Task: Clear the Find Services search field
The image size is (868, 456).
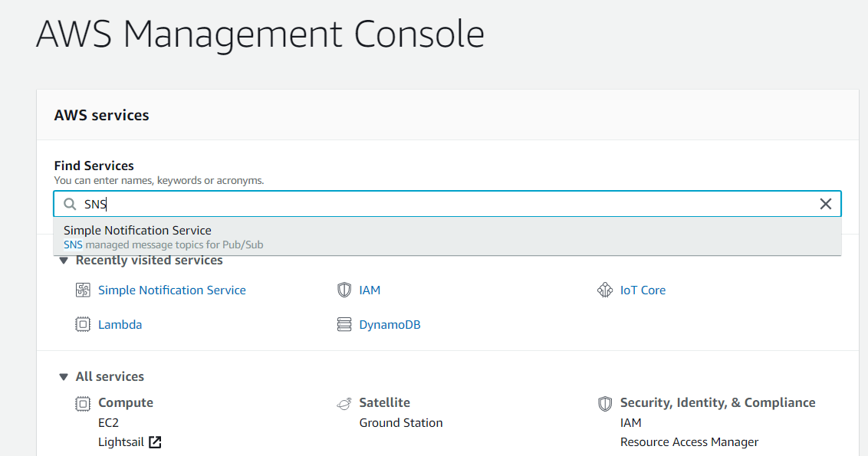Action: (826, 204)
